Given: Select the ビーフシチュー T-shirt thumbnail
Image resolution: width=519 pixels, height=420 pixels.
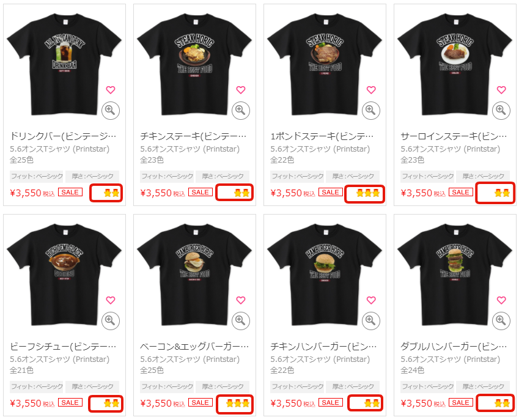Looking at the screenshot, I should [x=64, y=274].
